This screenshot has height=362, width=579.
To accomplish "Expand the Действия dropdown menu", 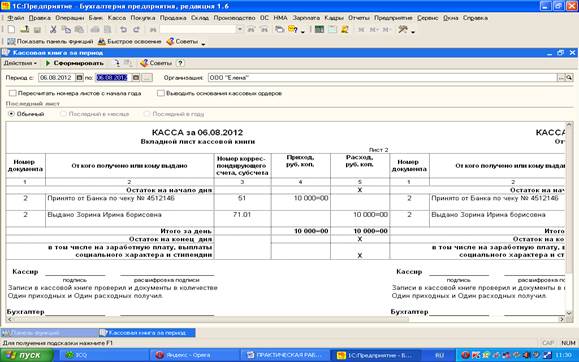I will click(20, 63).
